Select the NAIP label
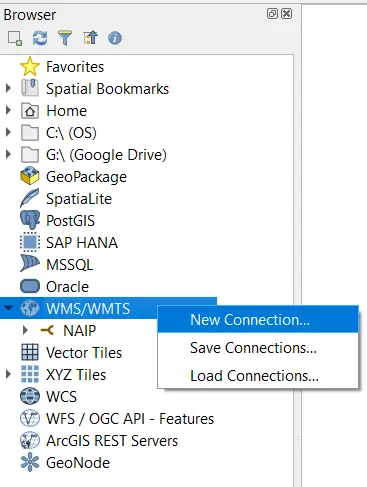The width and height of the screenshot is (367, 487). [80, 331]
